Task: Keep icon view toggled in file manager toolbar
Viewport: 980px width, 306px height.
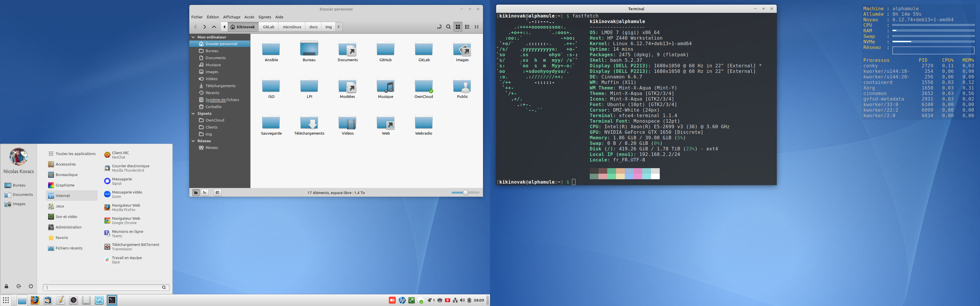Action: pyautogui.click(x=458, y=27)
